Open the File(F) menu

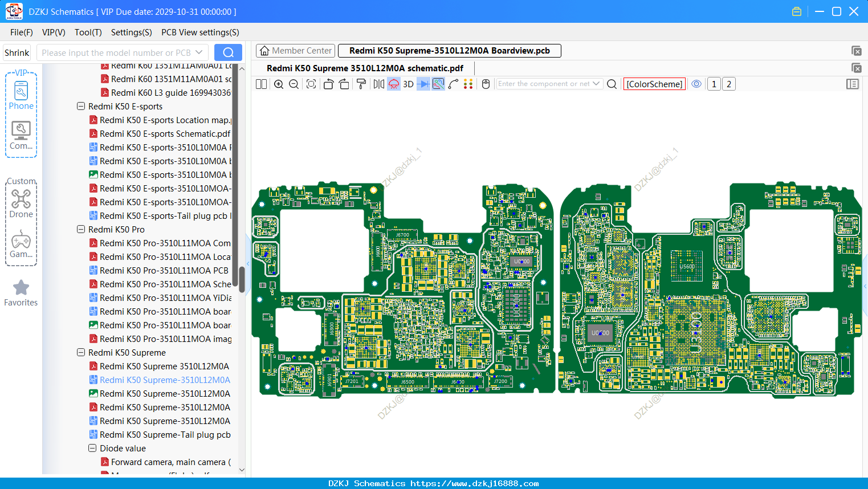coord(22,32)
